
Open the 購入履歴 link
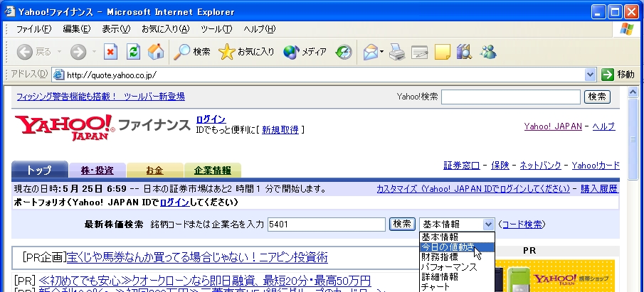[599, 189]
